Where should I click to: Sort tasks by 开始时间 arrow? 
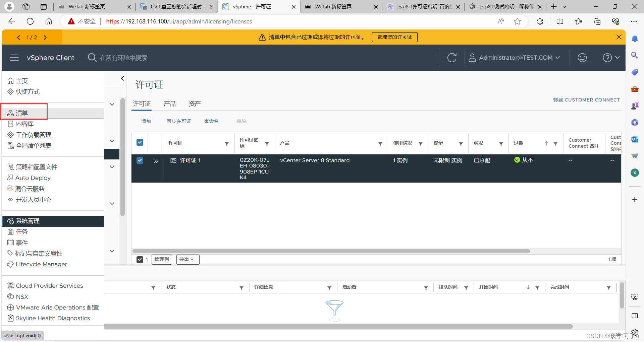point(528,287)
